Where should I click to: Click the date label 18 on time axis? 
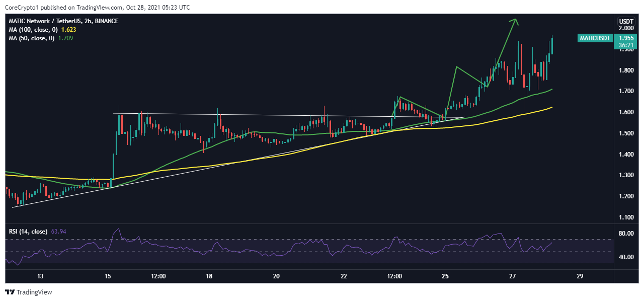(x=209, y=276)
